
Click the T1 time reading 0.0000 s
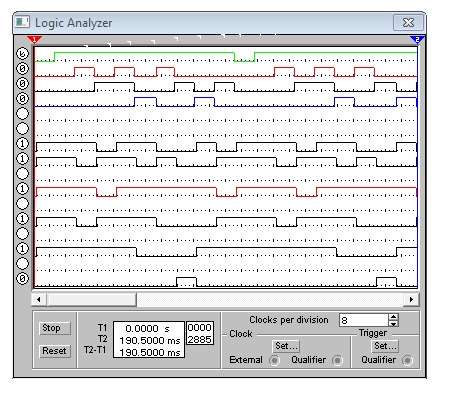click(x=147, y=329)
